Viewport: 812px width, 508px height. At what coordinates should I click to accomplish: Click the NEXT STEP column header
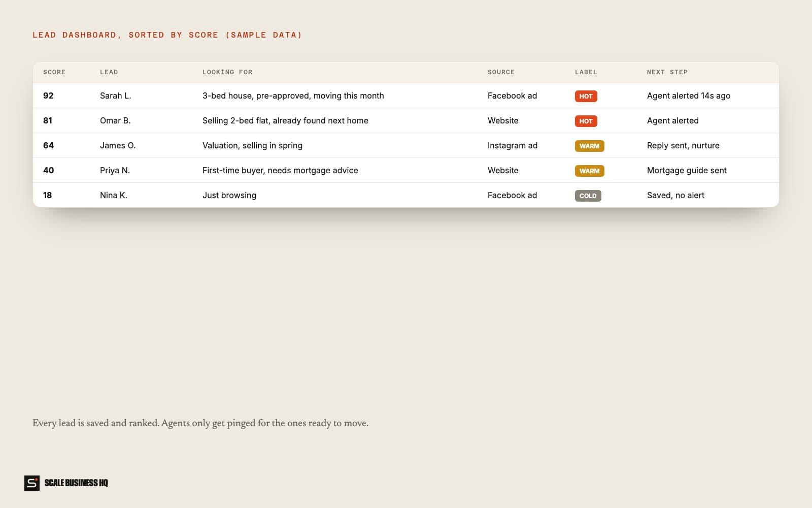tap(667, 72)
